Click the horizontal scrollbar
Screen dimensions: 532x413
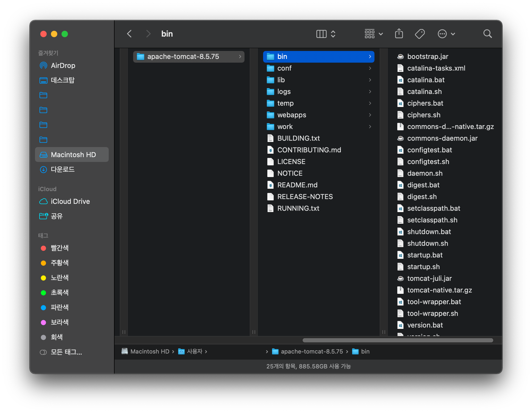398,340
